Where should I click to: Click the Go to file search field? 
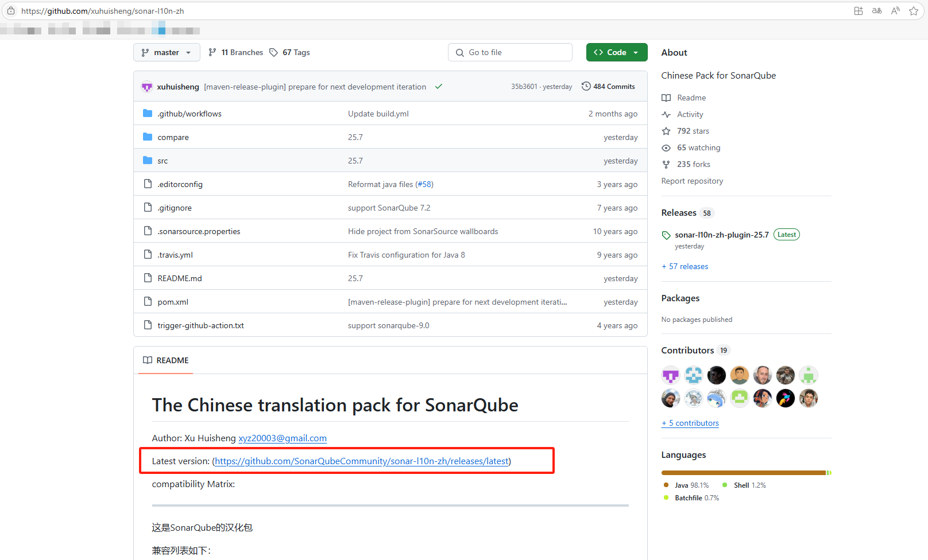click(x=510, y=52)
